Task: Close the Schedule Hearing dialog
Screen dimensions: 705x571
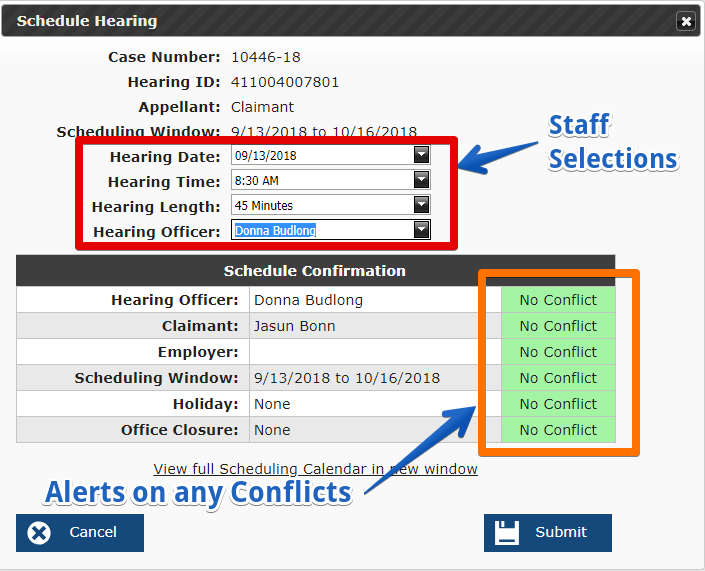Action: (686, 21)
